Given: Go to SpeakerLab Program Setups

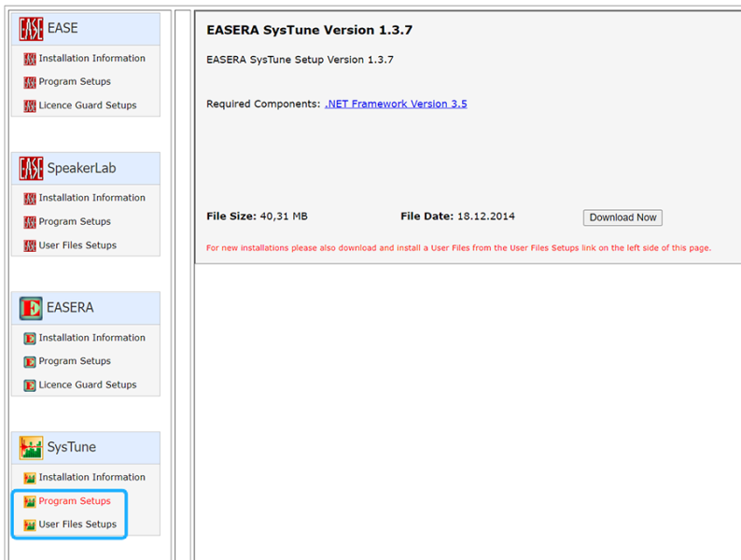Looking at the screenshot, I should click(75, 222).
